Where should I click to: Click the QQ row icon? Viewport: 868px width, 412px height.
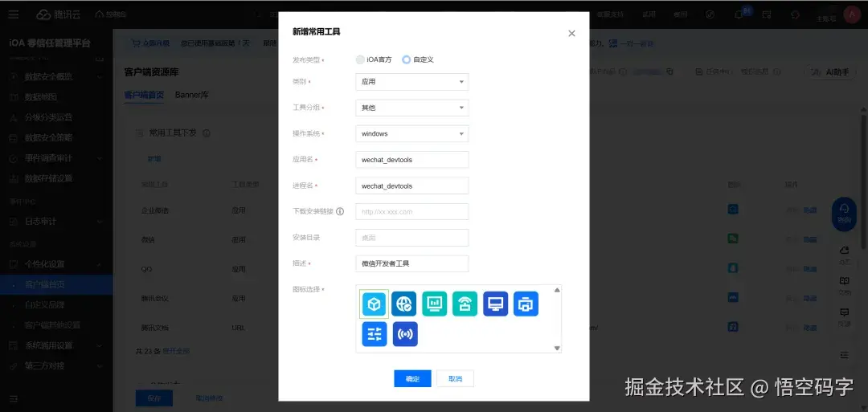tap(733, 268)
